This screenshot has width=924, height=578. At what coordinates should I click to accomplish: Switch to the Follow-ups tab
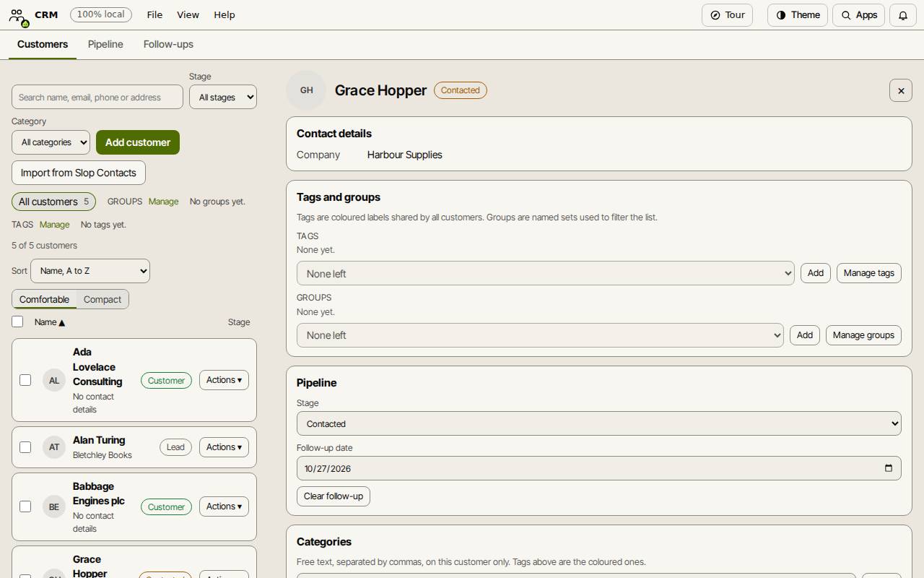[168, 44]
